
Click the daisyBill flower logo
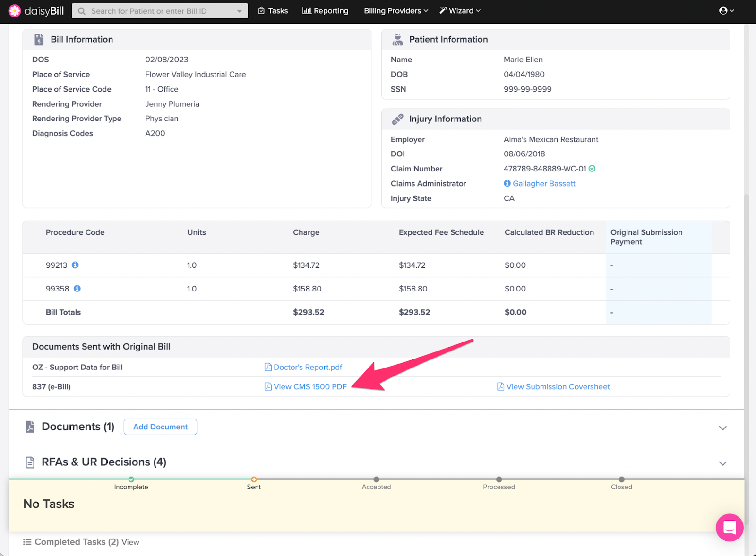(x=15, y=11)
